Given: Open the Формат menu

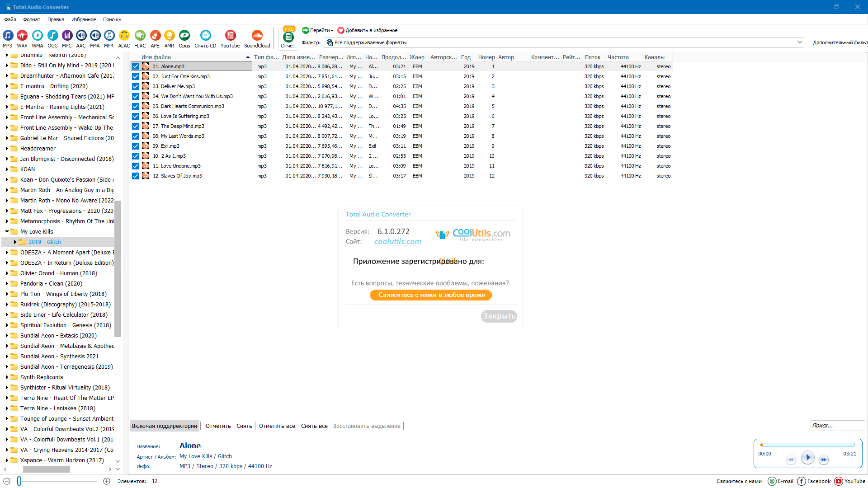Looking at the screenshot, I should [32, 19].
